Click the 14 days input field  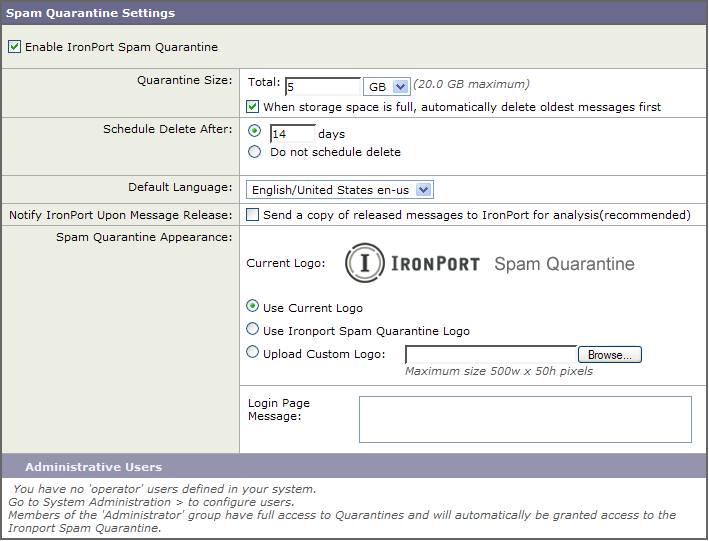coord(293,134)
